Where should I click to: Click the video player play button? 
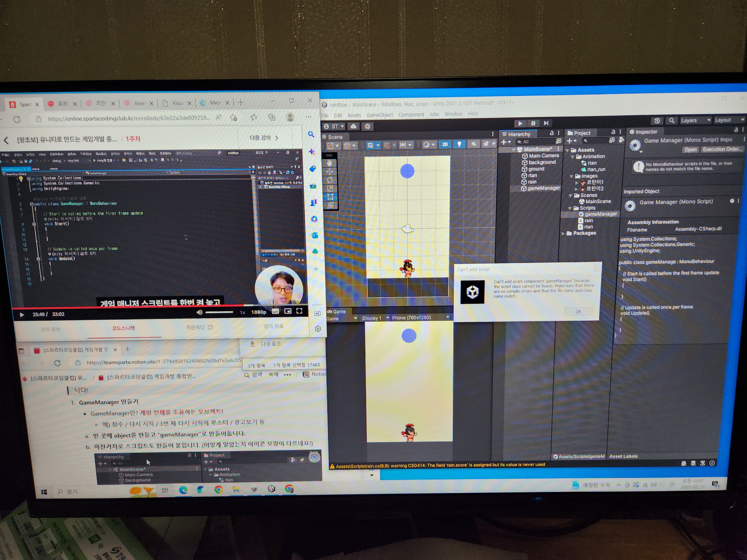coord(22,315)
